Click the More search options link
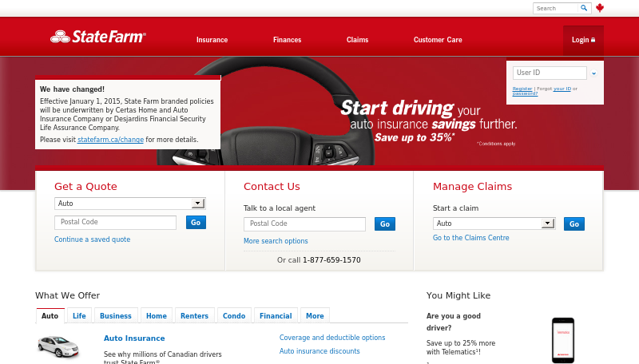This screenshot has height=364, width=639. (276, 241)
